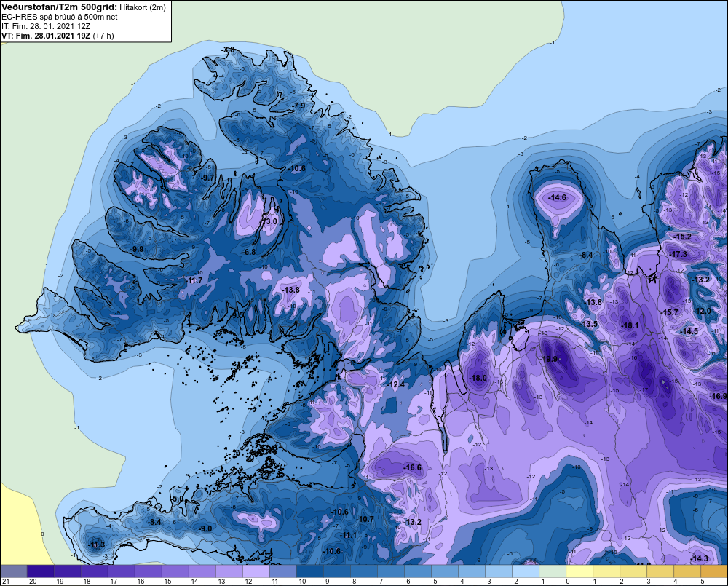Image resolution: width=728 pixels, height=586 pixels.
Task: Select the legend swatch between -1 and 0
Action: pyautogui.click(x=552, y=571)
